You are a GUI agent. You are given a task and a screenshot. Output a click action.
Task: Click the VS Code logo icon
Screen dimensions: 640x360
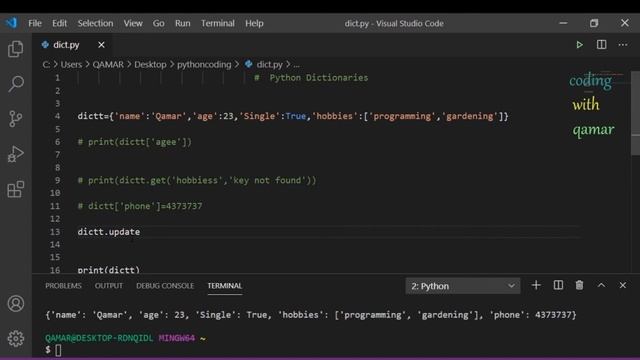(11, 23)
